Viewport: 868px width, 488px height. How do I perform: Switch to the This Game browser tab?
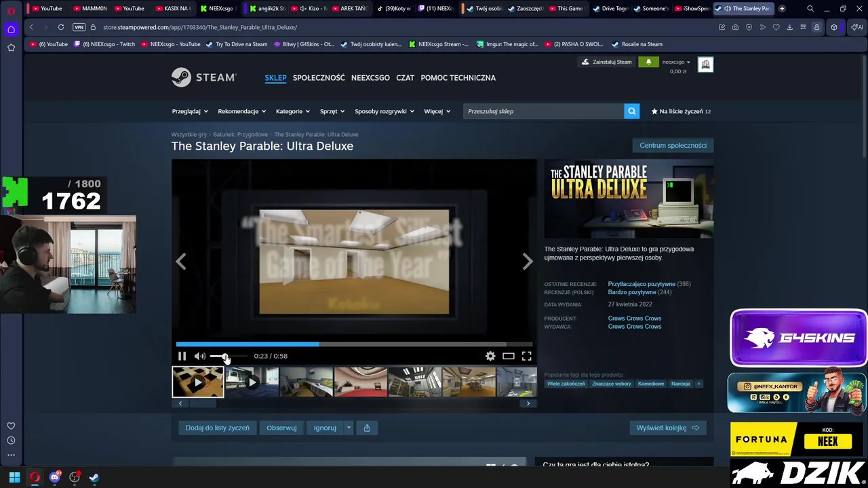pos(566,9)
